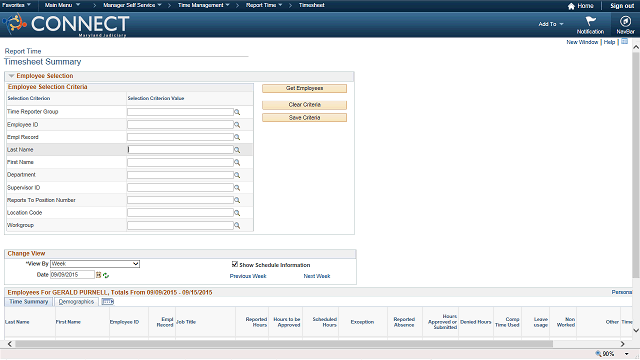Open the Help link
This screenshot has height=360, width=640.
[x=609, y=42]
